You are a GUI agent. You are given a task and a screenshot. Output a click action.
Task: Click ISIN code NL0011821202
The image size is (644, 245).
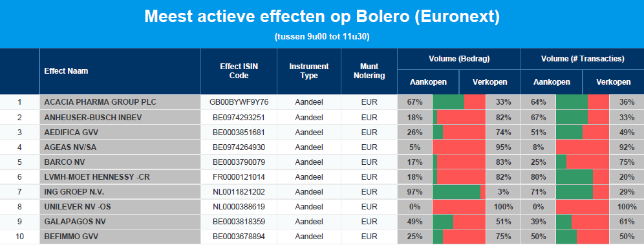(x=239, y=192)
